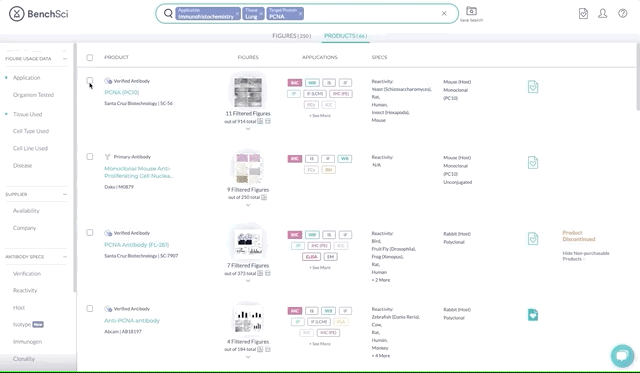Screen dimensions: 640x373
Task: Click the search magnifier icon
Action: [168, 13]
